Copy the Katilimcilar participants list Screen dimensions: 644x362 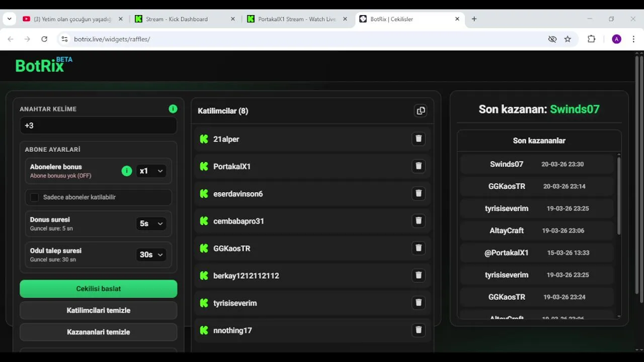tap(421, 111)
